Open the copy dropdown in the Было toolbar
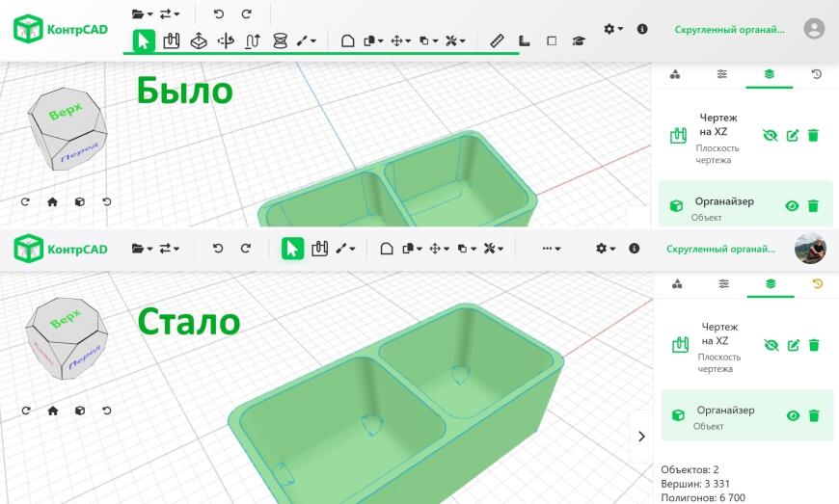Viewport: 839px width, 504px height. click(x=373, y=40)
